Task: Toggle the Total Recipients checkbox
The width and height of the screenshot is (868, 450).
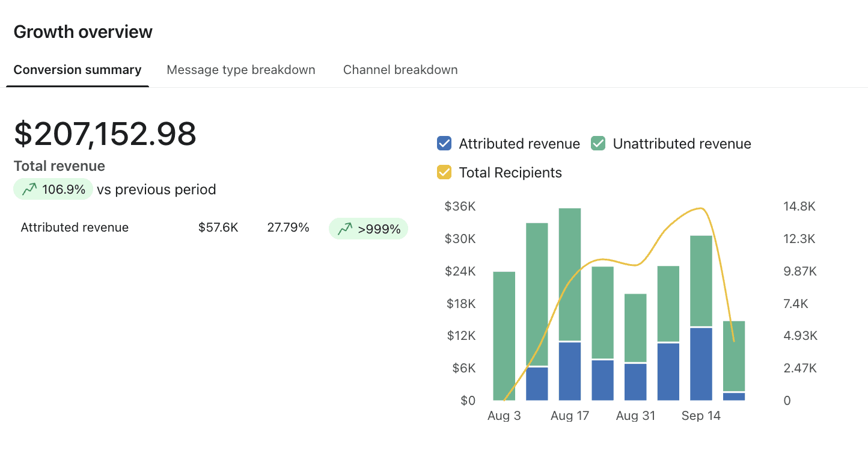Action: 444,173
